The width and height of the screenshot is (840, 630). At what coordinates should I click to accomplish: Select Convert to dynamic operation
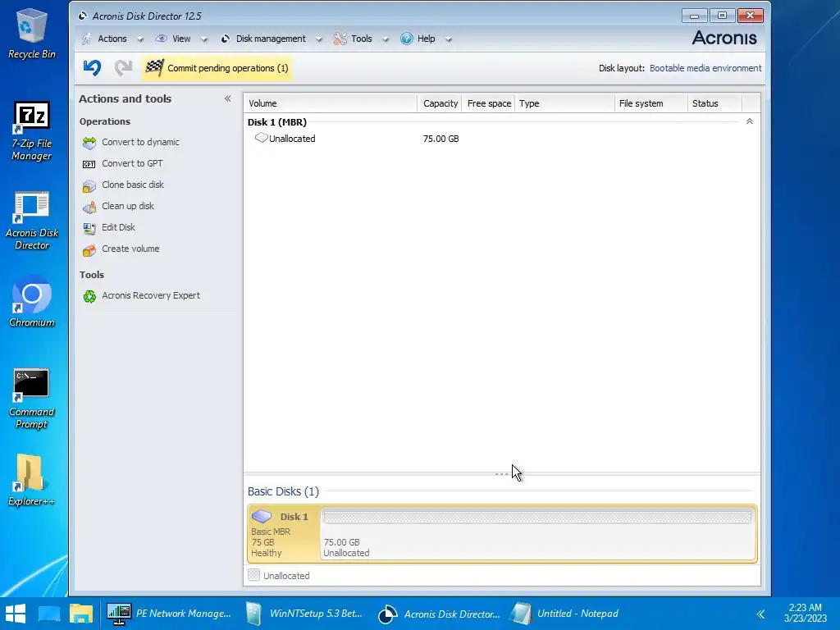[x=140, y=142]
